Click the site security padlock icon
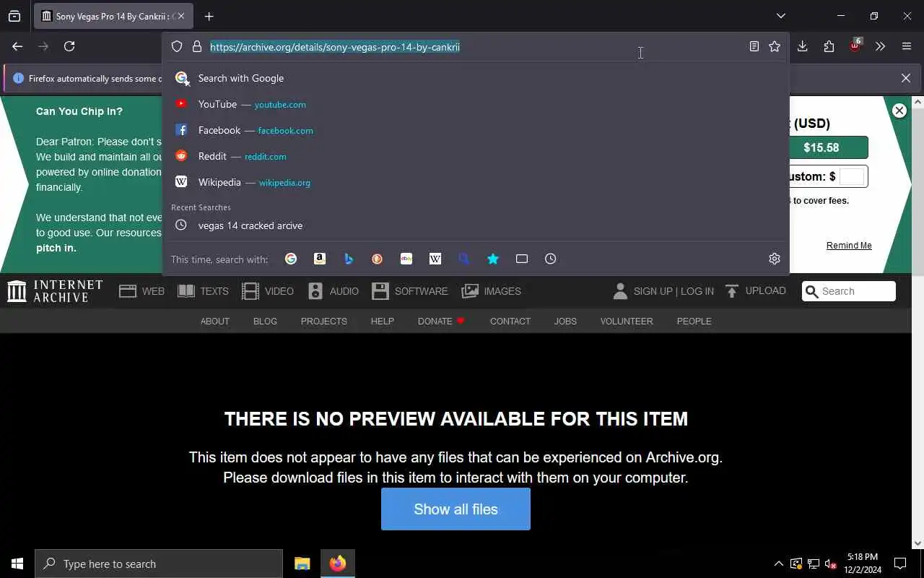Image resolution: width=924 pixels, height=578 pixels. [x=196, y=47]
